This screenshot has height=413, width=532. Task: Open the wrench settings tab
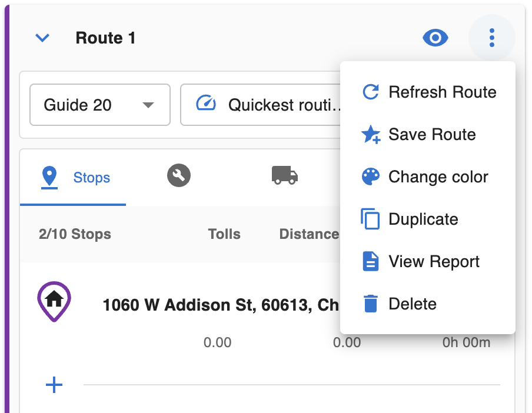(x=179, y=175)
